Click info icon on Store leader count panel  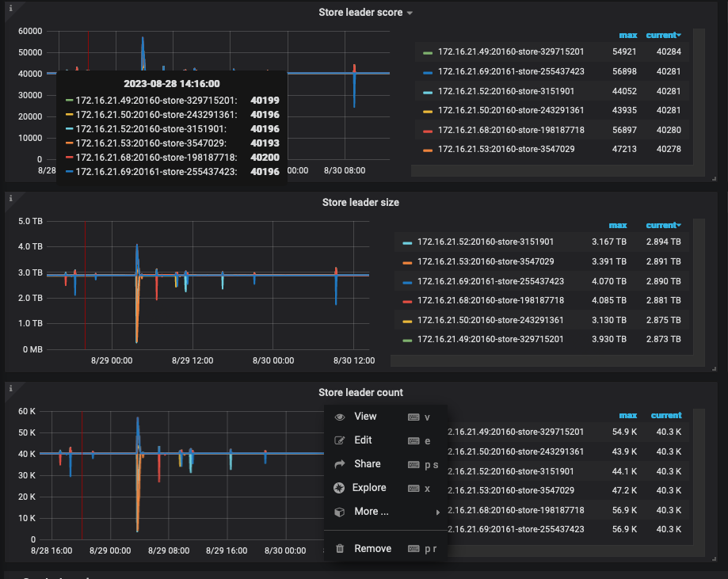tap(10, 388)
